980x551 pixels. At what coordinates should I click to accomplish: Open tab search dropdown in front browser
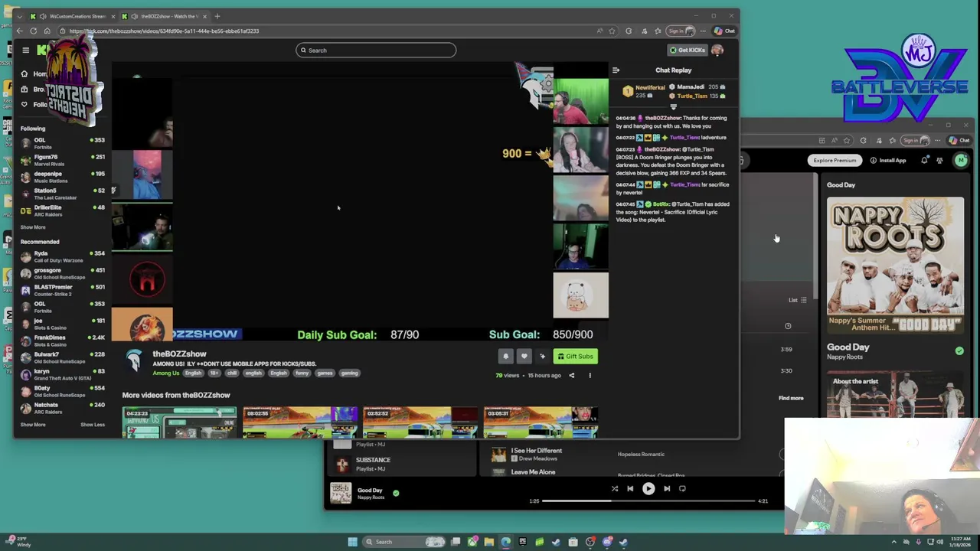pyautogui.click(x=20, y=16)
